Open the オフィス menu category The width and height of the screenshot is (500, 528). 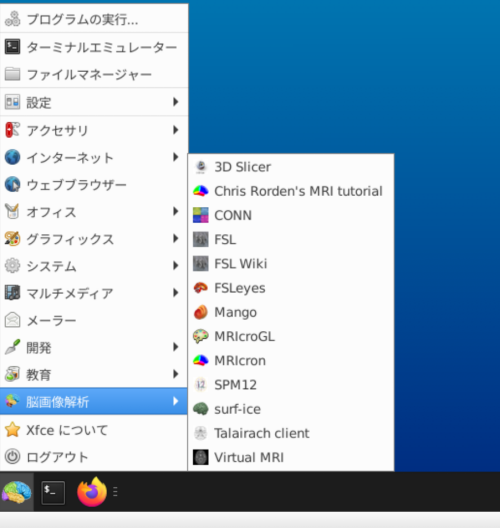94,212
